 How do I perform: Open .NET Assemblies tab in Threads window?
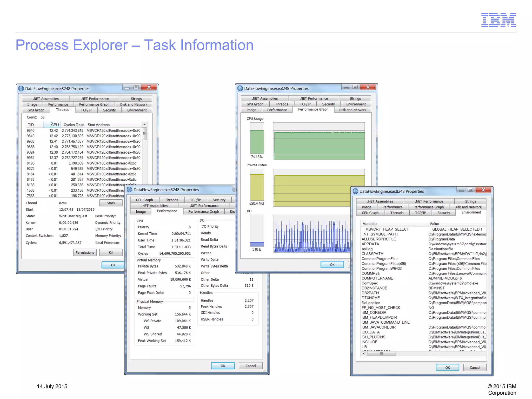point(46,99)
